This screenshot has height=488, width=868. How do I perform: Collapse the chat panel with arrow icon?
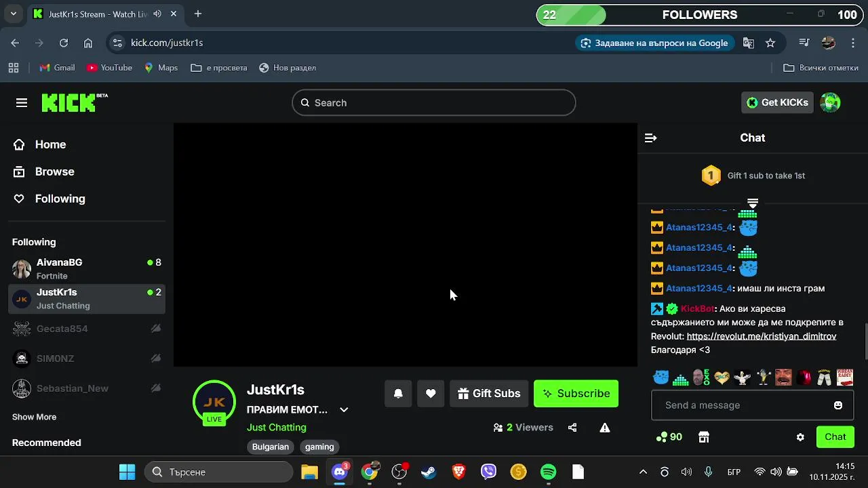point(650,138)
